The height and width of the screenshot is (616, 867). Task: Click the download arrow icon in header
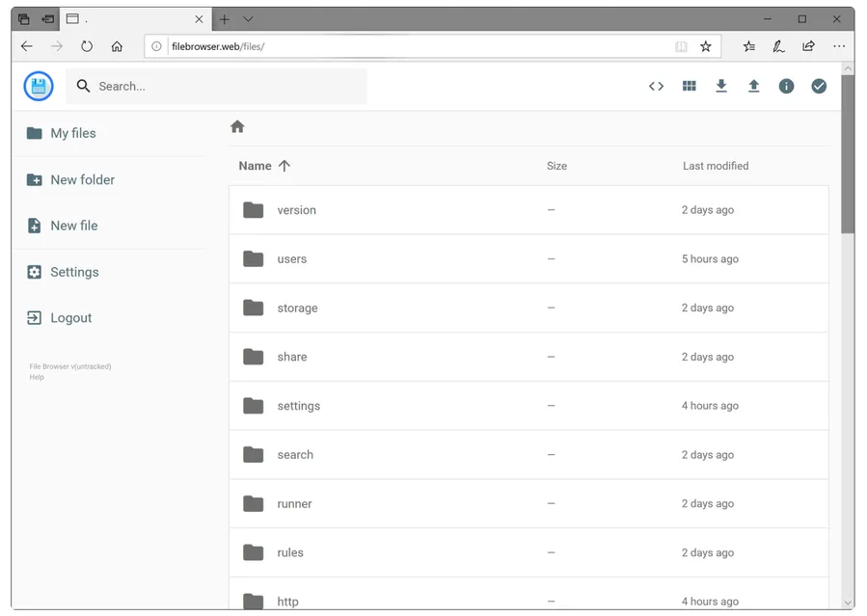[721, 86]
